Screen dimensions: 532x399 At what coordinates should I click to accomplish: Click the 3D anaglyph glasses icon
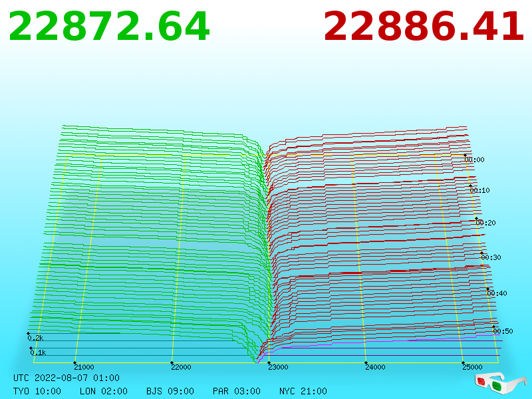point(500,383)
